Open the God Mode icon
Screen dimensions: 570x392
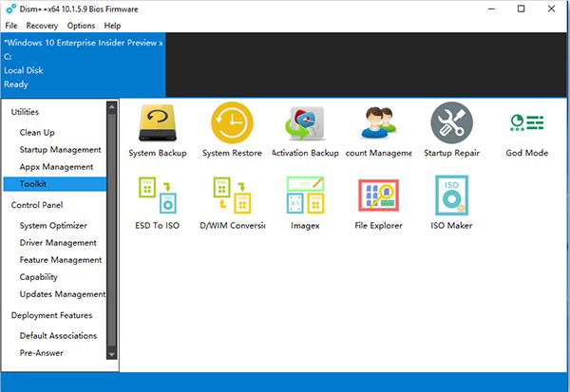tap(526, 122)
